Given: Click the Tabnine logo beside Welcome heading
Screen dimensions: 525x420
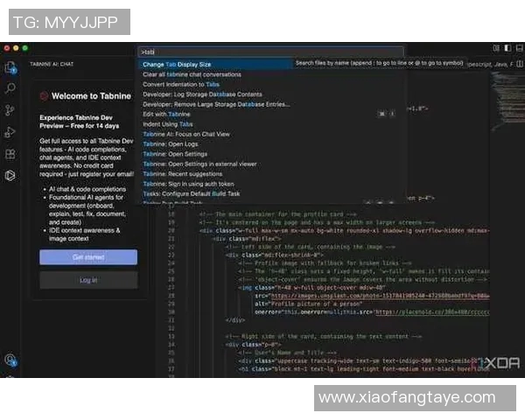Looking at the screenshot, I should tap(45, 96).
